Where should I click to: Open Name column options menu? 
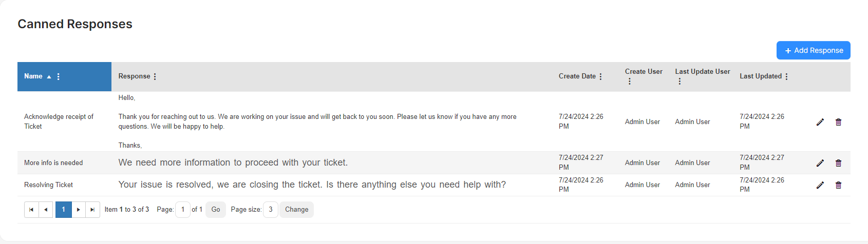click(59, 76)
